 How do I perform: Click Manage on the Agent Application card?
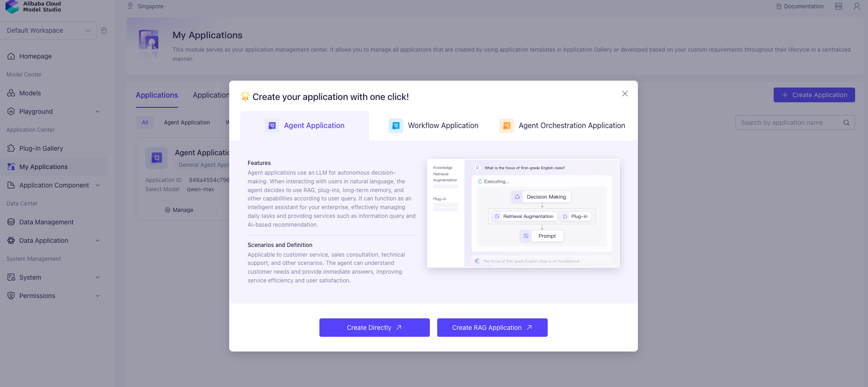[x=179, y=210]
